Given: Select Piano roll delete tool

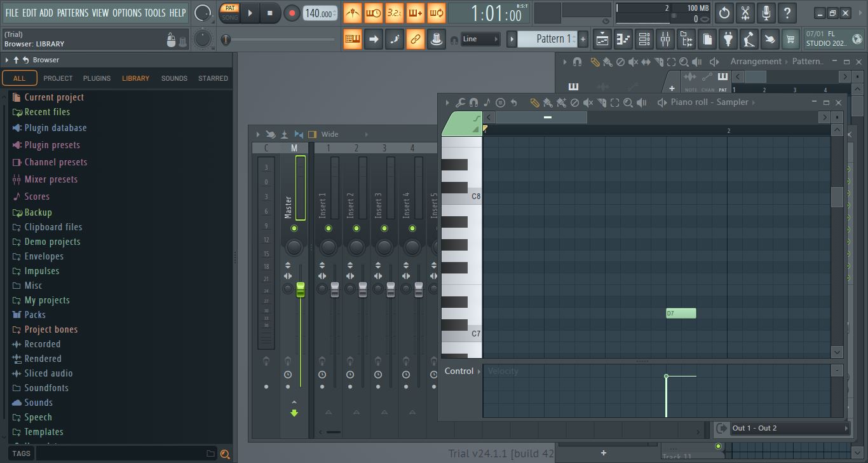Looking at the screenshot, I should point(574,102).
